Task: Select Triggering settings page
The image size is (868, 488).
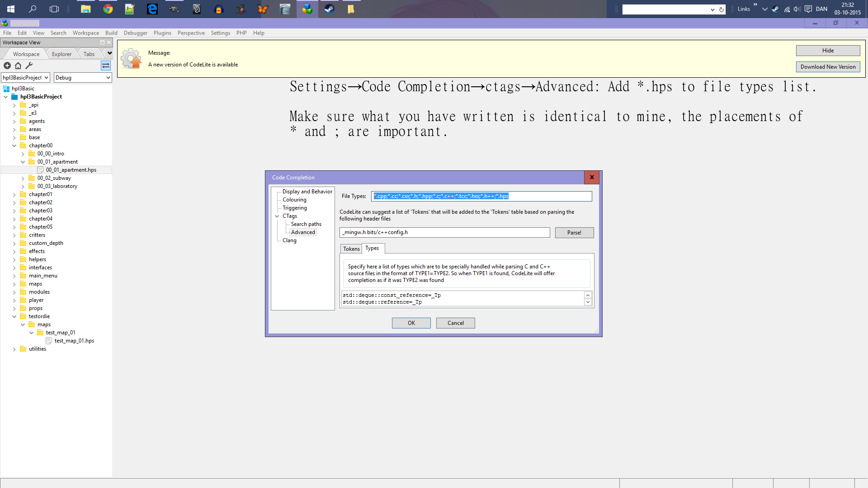Action: (295, 208)
